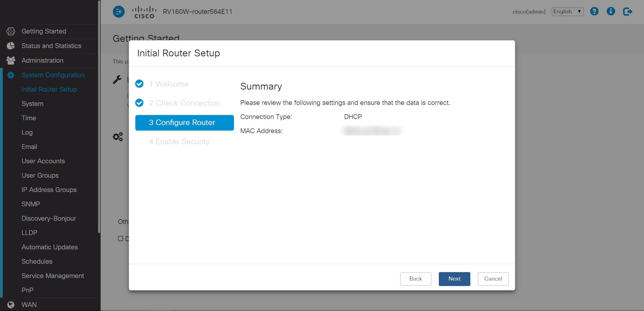Click the about info icon
The image size is (644, 311).
click(x=611, y=12)
